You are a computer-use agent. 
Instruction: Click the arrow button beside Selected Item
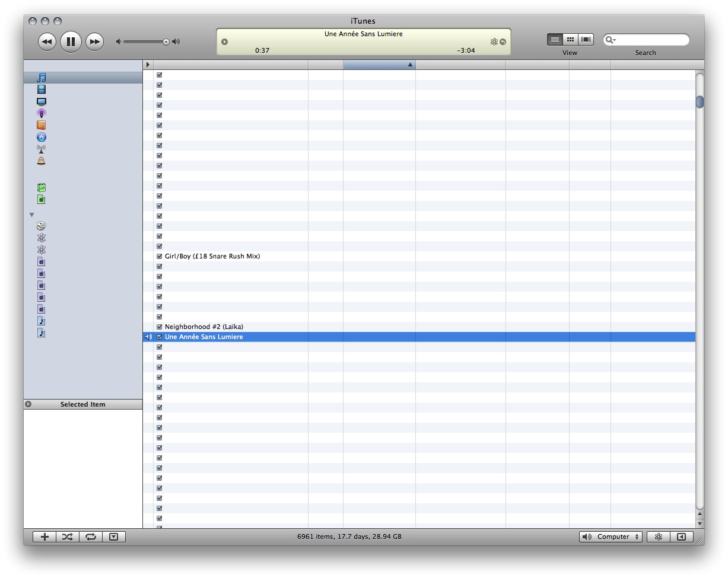coord(28,404)
